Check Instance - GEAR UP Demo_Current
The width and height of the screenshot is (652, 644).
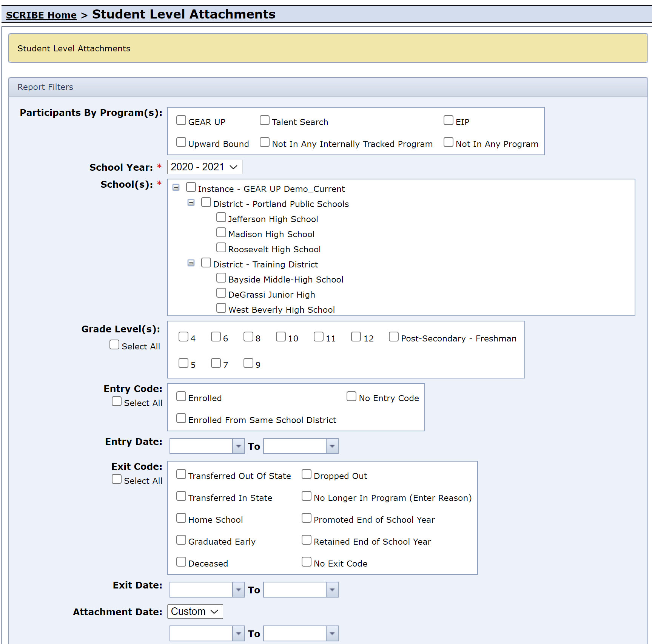191,187
